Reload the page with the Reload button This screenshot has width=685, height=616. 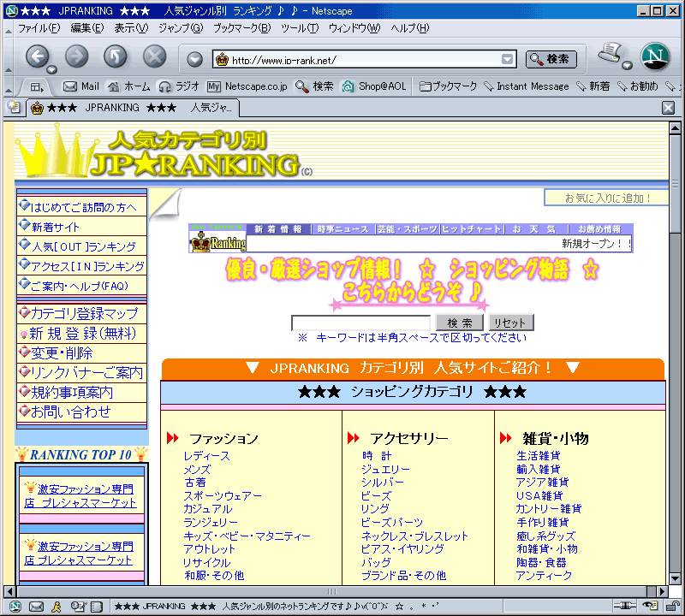[116, 56]
